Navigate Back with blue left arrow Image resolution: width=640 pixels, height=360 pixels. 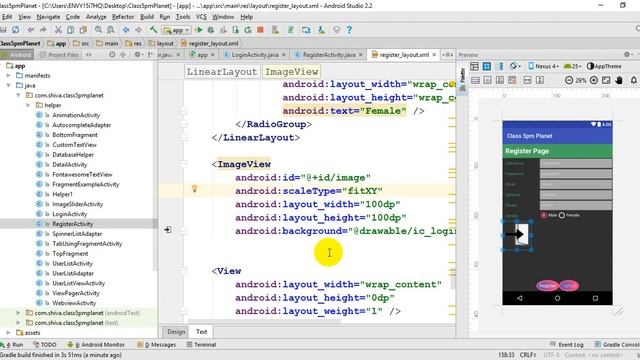click(x=126, y=30)
